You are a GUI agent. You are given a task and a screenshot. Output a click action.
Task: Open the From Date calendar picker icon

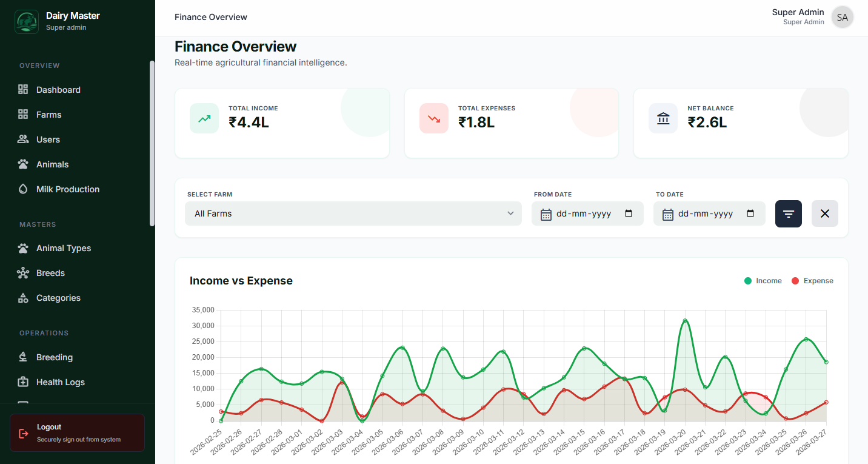(629, 214)
